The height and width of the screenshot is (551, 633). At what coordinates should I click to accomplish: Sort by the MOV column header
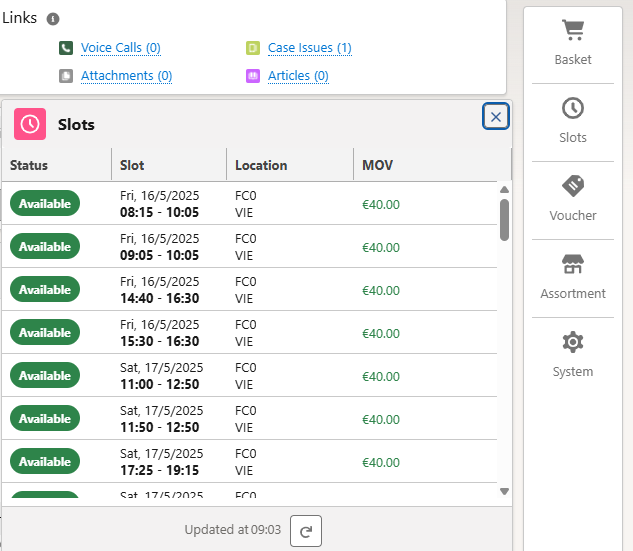tap(377, 165)
